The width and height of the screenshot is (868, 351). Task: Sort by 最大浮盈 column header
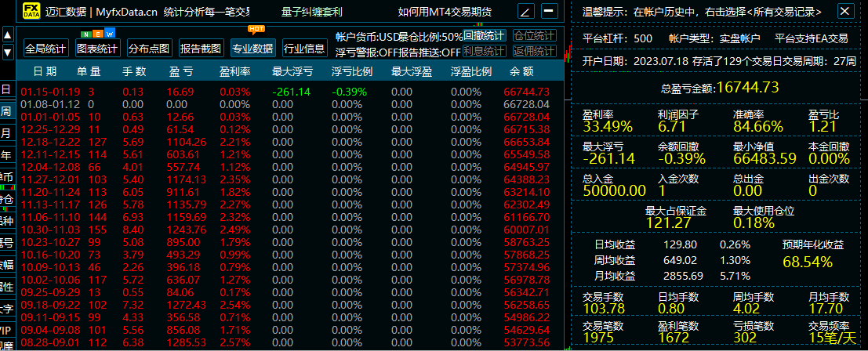tap(412, 72)
